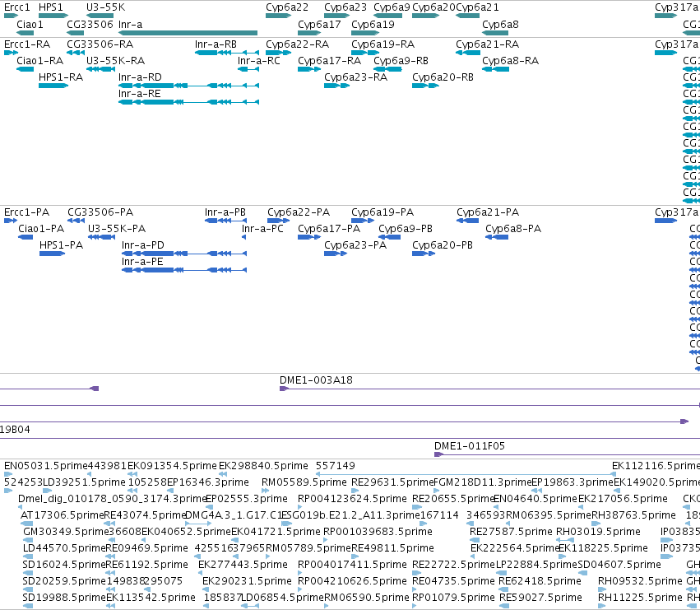This screenshot has width=700, height=610.
Task: Select the Cyp6a19 gene feature
Action: 365,33
